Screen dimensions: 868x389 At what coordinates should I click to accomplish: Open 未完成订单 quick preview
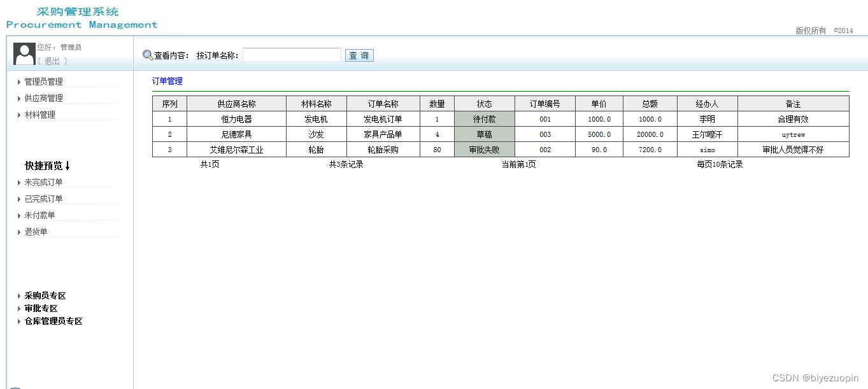pos(44,182)
